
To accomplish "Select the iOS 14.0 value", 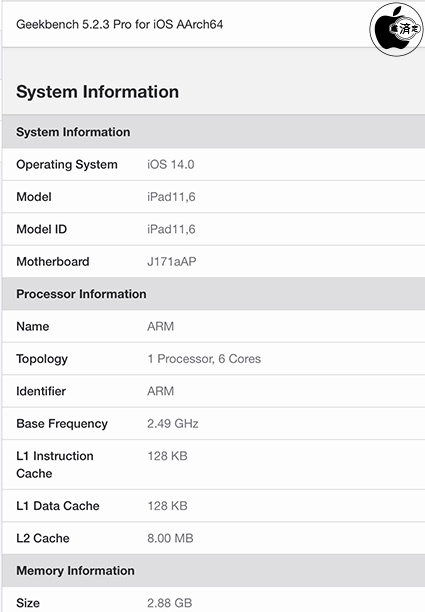I will (171, 164).
